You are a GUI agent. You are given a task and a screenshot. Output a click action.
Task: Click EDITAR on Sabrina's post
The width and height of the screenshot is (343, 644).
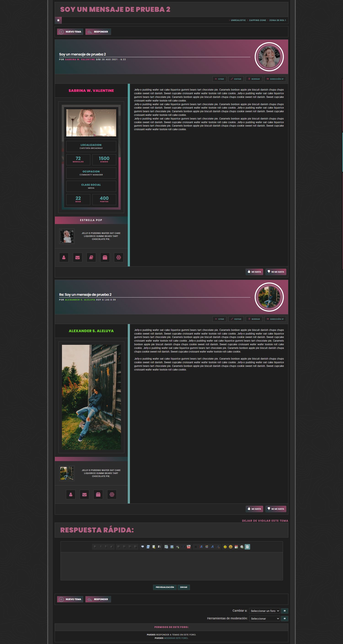point(236,79)
